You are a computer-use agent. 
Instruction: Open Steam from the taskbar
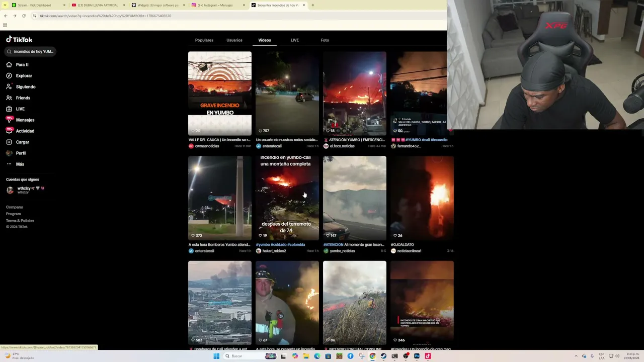pyautogui.click(x=383, y=356)
